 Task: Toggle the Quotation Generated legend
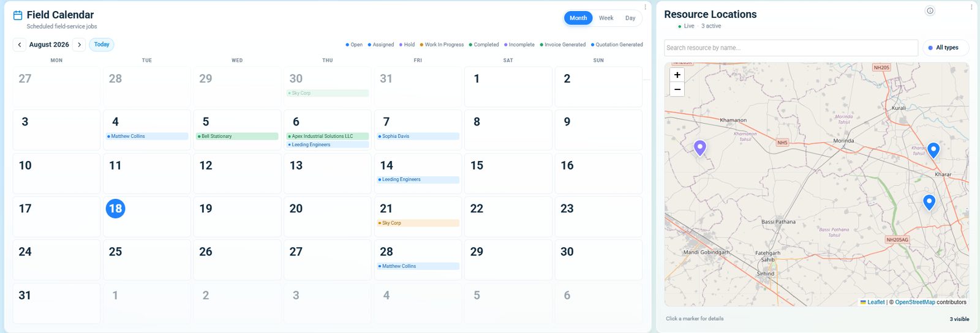(x=617, y=45)
